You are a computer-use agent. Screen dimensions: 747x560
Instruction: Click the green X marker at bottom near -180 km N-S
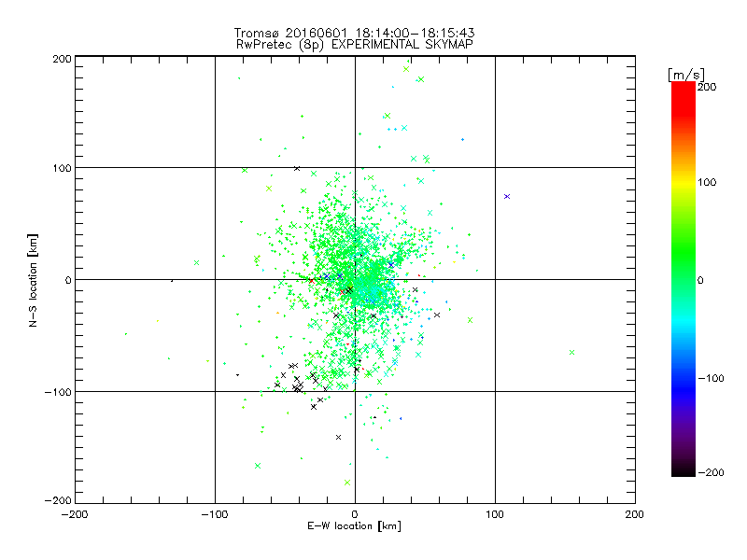pos(347,483)
